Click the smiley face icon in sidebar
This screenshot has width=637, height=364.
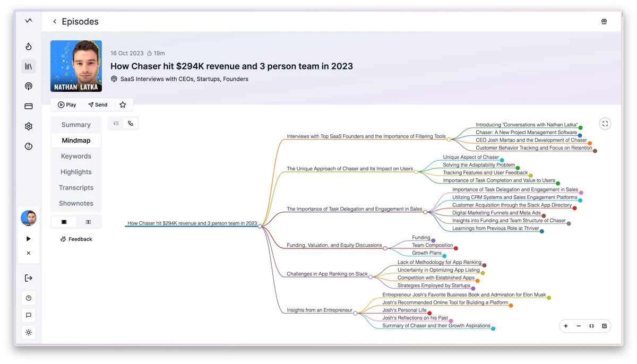(29, 146)
